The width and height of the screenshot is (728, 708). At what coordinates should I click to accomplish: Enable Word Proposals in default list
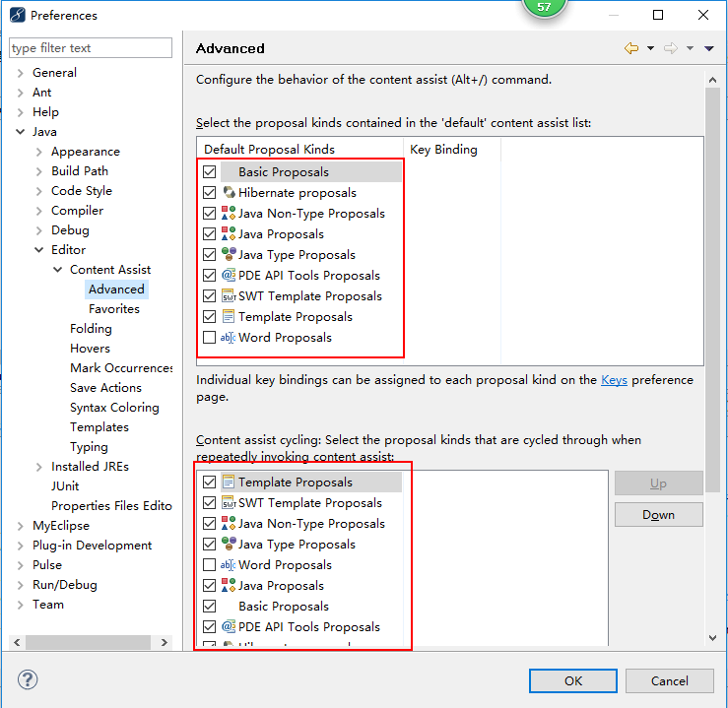pos(210,338)
